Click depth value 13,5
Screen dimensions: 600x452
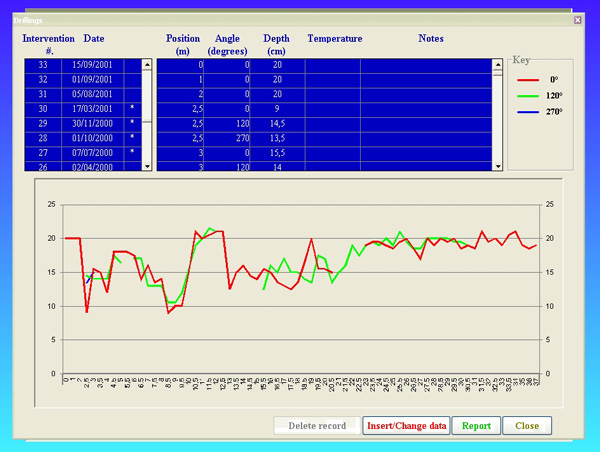coord(277,138)
